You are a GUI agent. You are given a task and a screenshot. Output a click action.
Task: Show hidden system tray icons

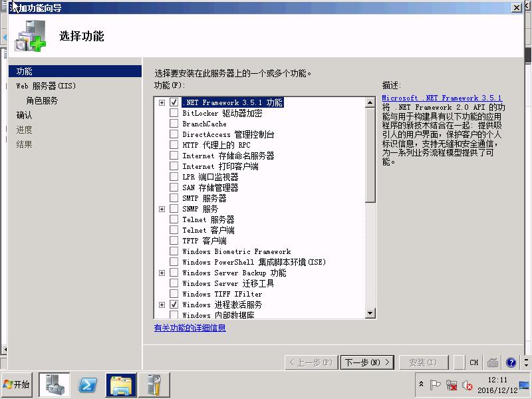click(x=421, y=385)
